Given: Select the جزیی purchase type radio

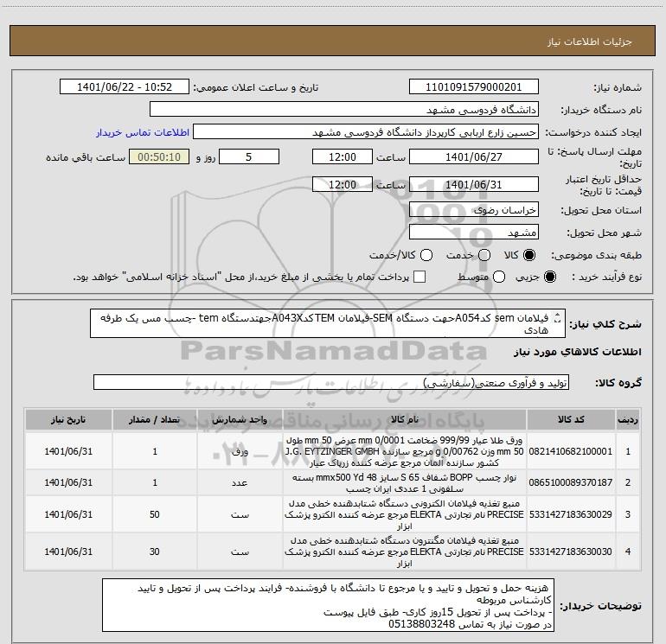Looking at the screenshot, I should (549, 277).
